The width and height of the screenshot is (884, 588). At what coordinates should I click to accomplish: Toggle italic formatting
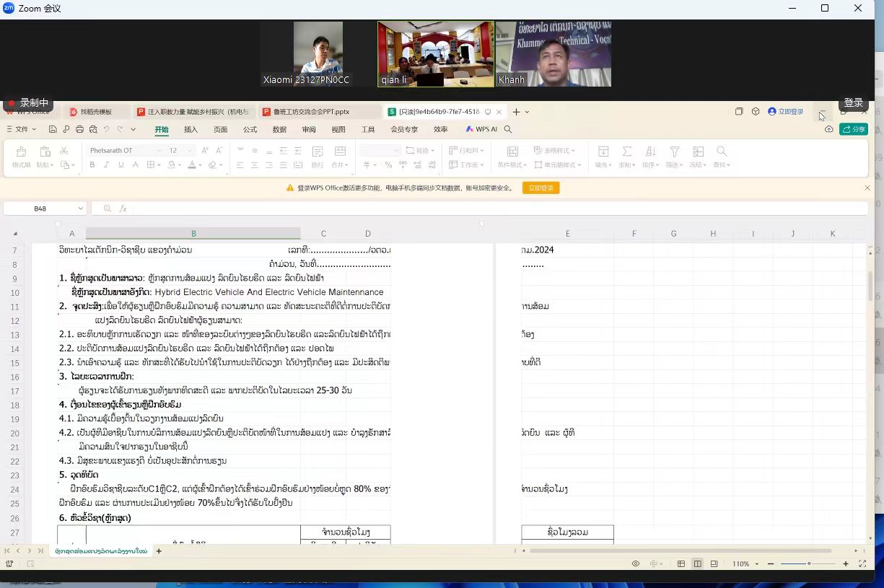pyautogui.click(x=106, y=165)
